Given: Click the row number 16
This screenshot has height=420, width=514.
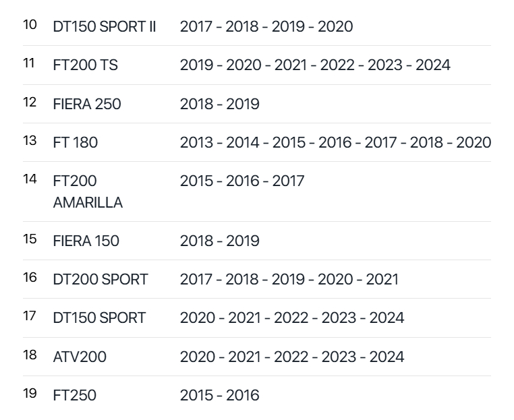Looking at the screenshot, I should 30,278.
